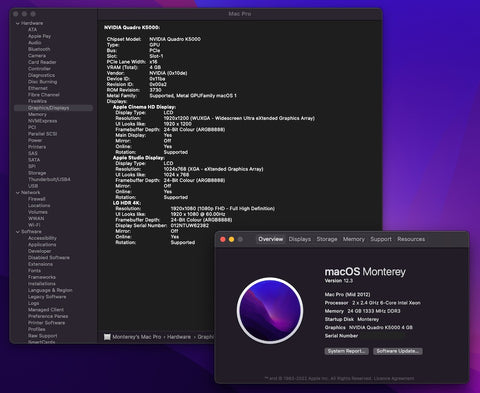Select WWAN under Network
Viewport: 480px width, 393px height.
click(x=36, y=219)
